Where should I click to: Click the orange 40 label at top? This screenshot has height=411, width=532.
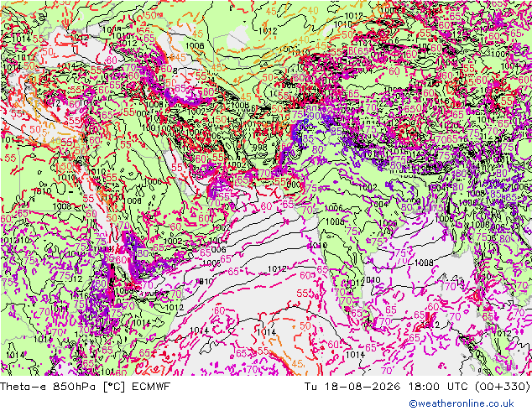coord(313,11)
